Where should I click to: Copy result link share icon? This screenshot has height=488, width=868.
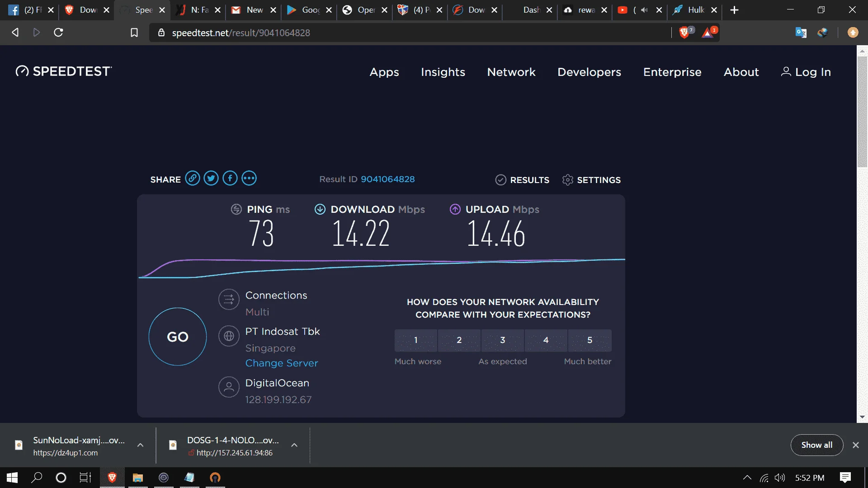tap(193, 178)
